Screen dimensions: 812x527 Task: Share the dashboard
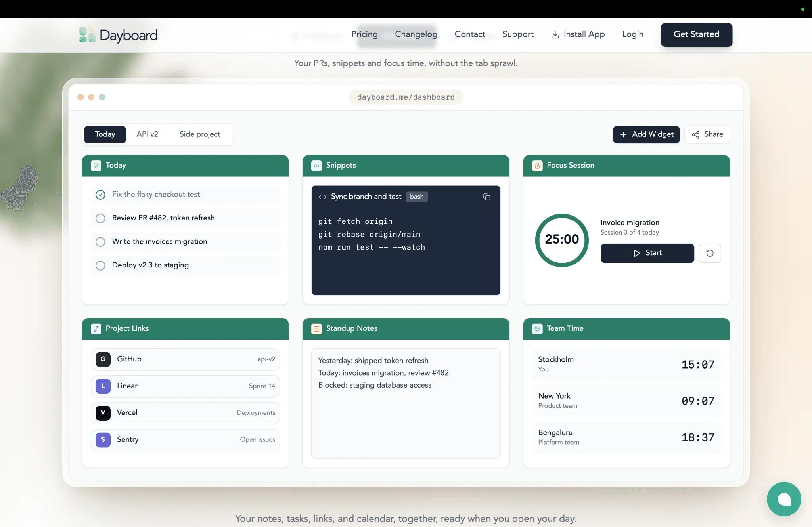tap(707, 134)
